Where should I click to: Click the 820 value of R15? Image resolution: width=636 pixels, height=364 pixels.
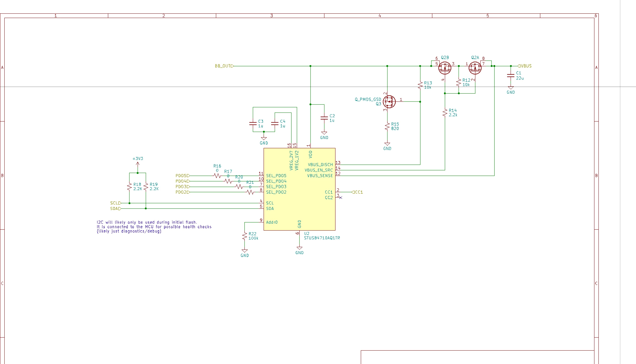[395, 129]
